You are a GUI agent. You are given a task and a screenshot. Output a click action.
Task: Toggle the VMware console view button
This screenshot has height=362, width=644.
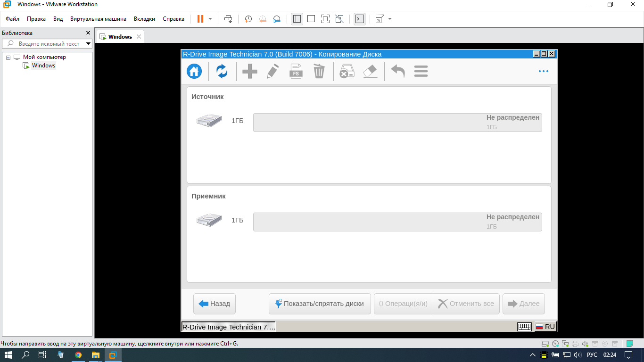pos(360,19)
